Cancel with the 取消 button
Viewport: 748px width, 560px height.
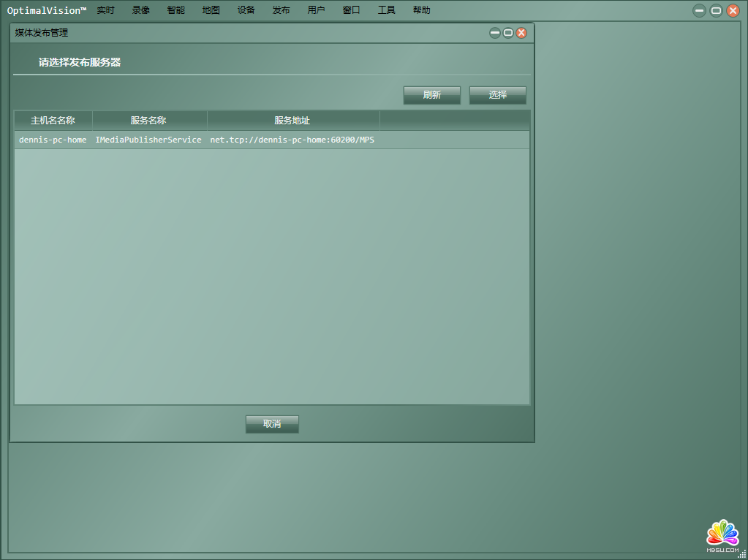272,424
